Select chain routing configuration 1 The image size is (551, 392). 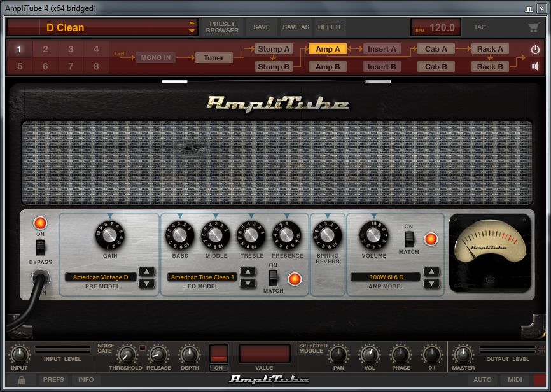pos(20,49)
